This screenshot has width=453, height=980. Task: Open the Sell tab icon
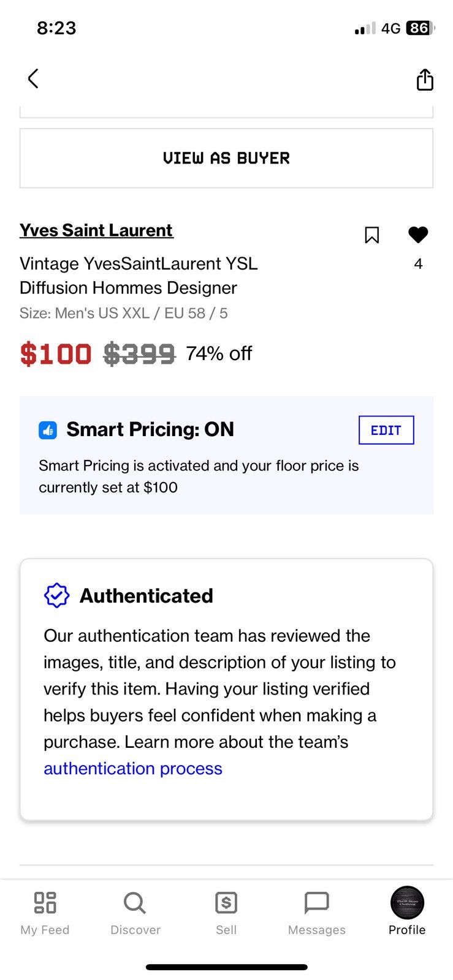pos(226,913)
